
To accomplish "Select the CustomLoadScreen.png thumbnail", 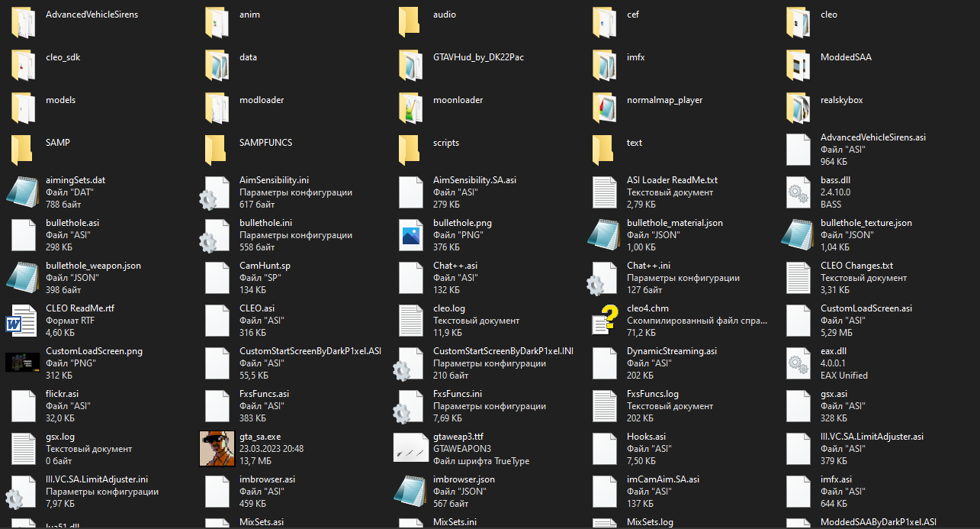I will click(23, 363).
